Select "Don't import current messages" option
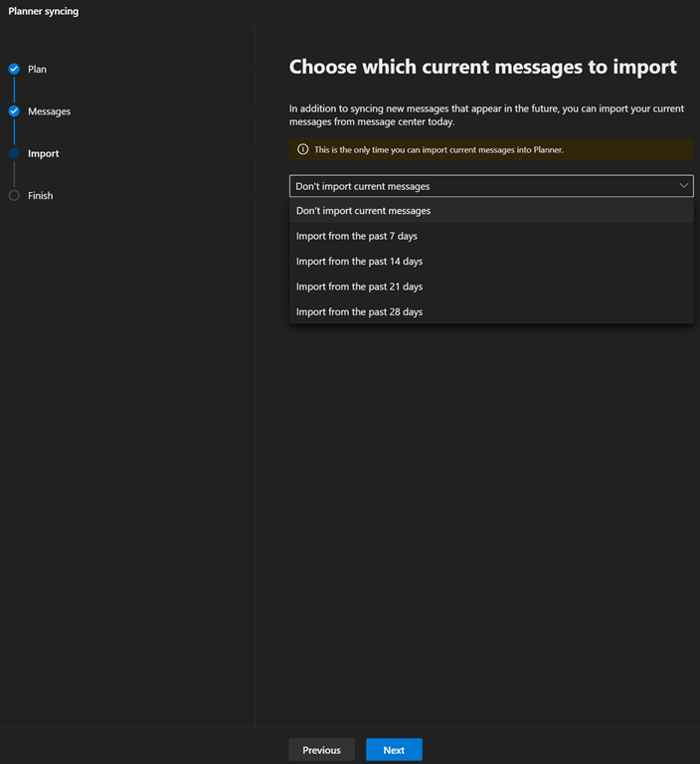Screen dimensions: 700x764 (491, 211)
